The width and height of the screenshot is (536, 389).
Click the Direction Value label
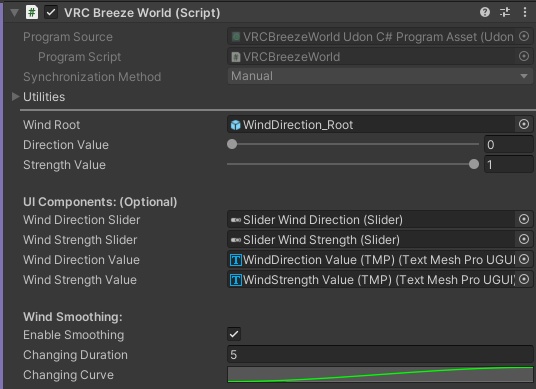[x=66, y=145]
